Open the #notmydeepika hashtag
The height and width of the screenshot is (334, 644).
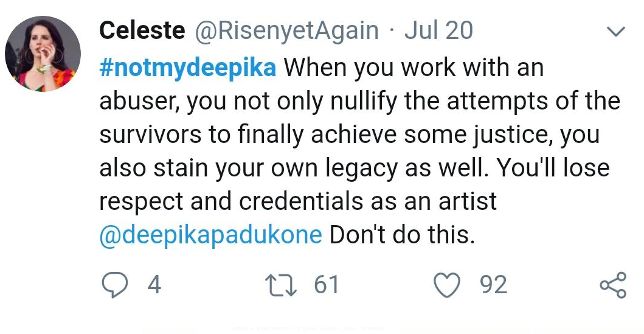(x=187, y=67)
